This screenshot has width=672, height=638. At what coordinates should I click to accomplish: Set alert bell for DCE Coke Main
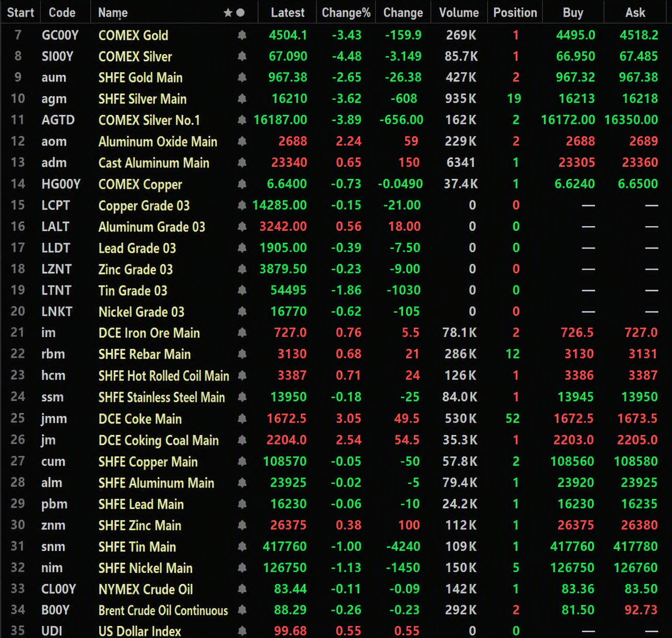(242, 419)
